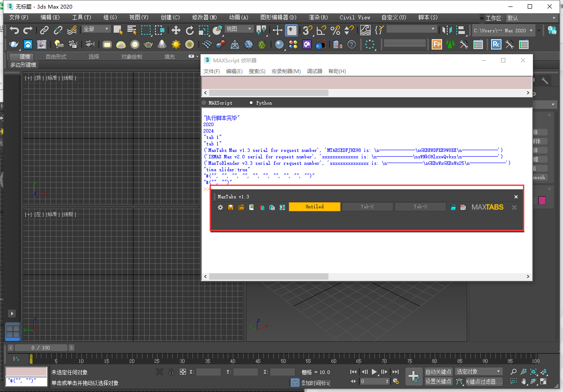The image size is (563, 392).
Task: Play the animation with the play button
Action: 374,372
